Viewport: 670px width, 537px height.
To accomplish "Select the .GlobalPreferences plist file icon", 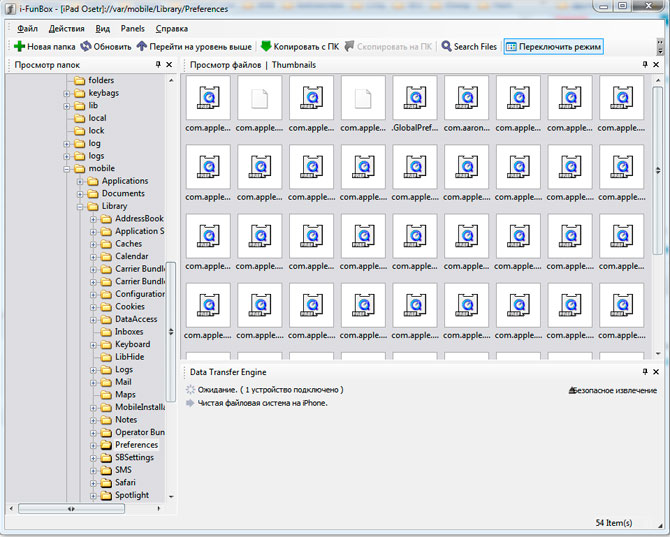I will point(415,98).
